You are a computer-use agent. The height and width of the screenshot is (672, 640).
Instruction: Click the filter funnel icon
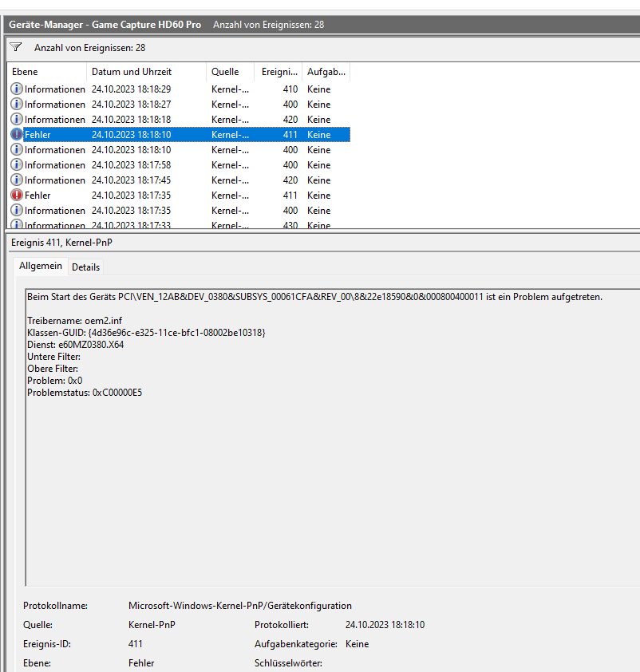click(16, 47)
